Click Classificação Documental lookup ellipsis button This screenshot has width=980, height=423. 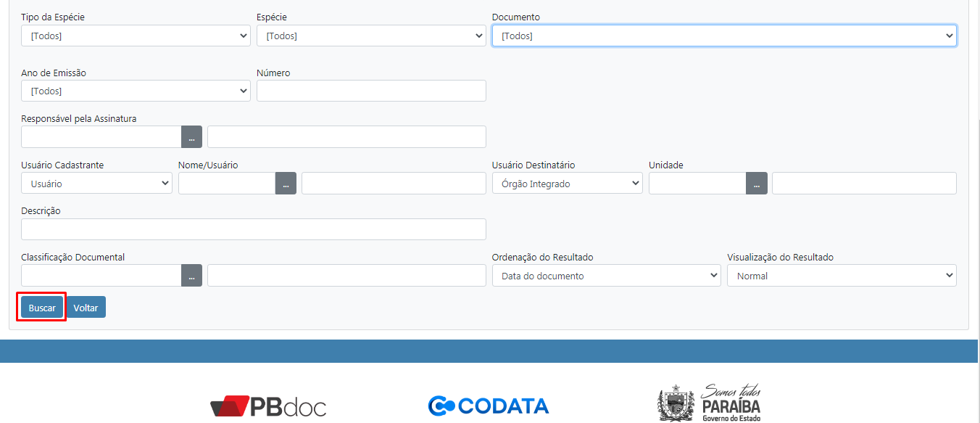tap(191, 276)
